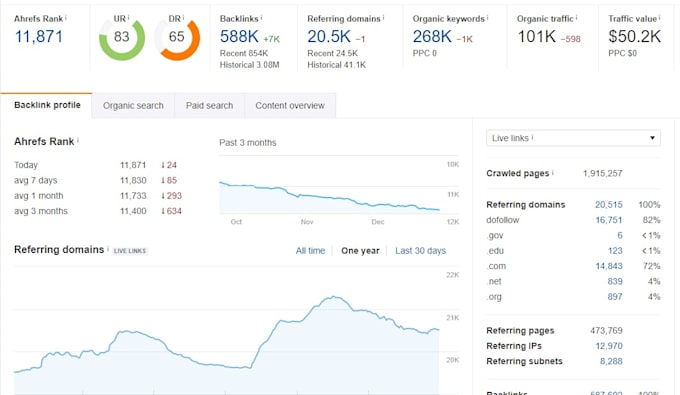Click the UR 83 green ring gauge
Viewport: 680px width, 395px height.
[x=122, y=37]
